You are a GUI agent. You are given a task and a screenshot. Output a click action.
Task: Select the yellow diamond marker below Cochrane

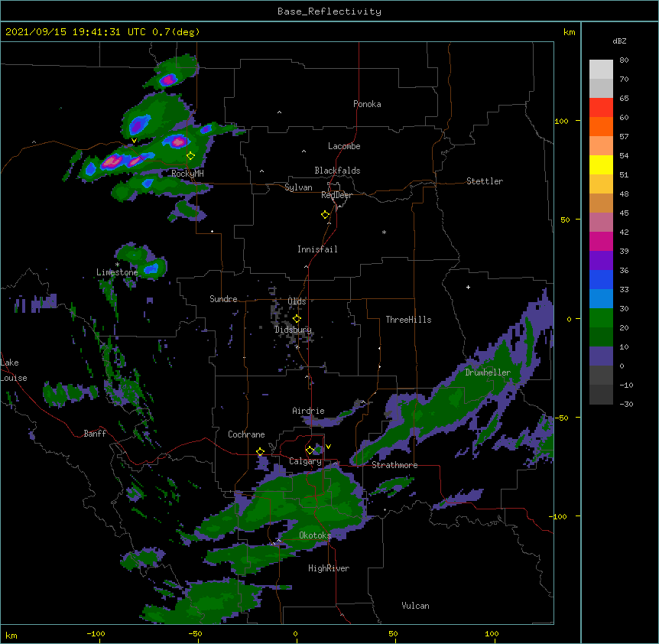260,452
